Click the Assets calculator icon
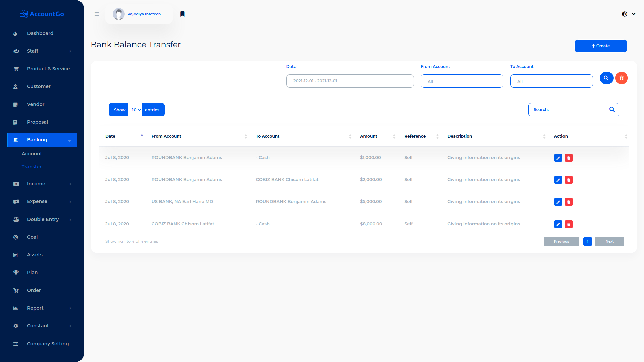 click(x=15, y=255)
